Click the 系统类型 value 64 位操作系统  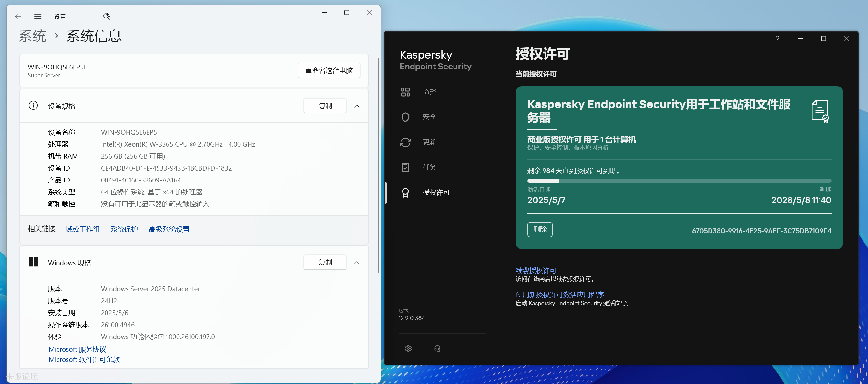(x=152, y=192)
